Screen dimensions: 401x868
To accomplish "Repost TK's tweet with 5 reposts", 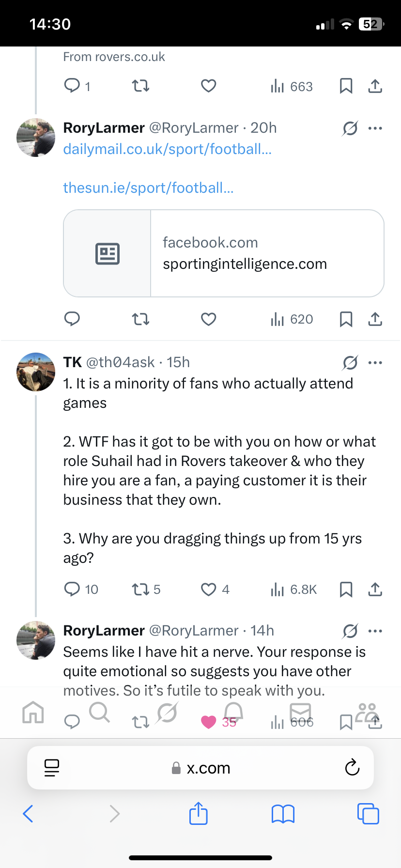I will pyautogui.click(x=141, y=589).
